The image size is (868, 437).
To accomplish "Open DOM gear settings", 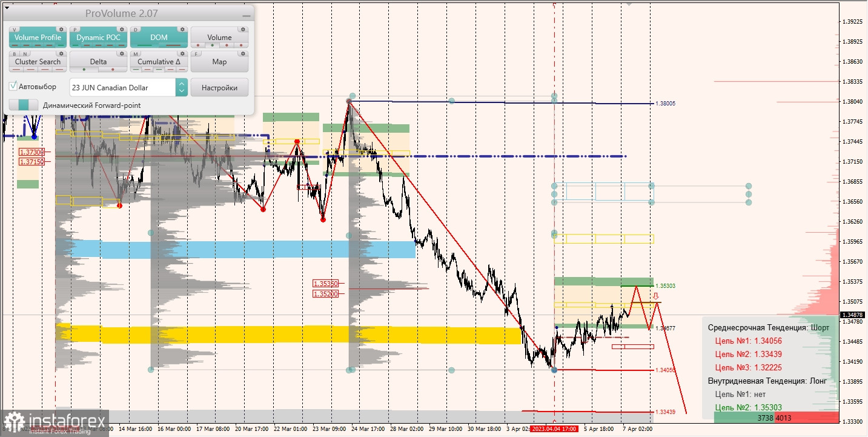I will click(x=182, y=29).
